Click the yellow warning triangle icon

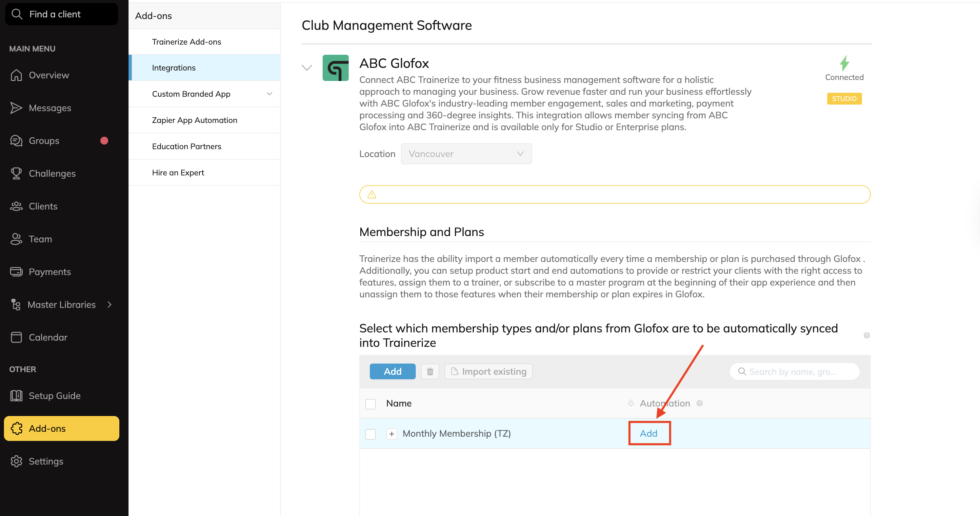(x=372, y=195)
